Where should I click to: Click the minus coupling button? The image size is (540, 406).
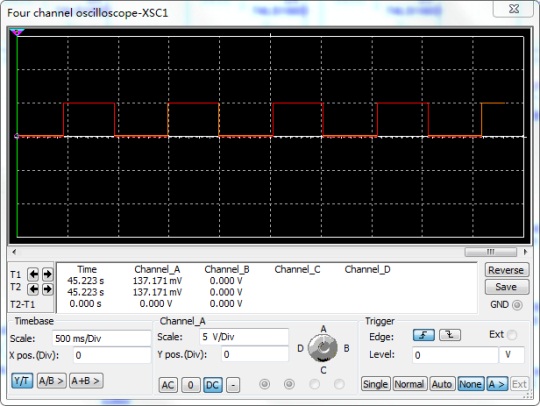[233, 385]
